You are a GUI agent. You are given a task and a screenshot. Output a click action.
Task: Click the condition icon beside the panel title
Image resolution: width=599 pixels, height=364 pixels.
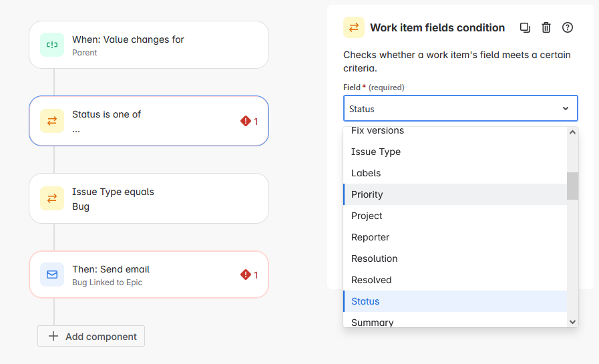[354, 27]
